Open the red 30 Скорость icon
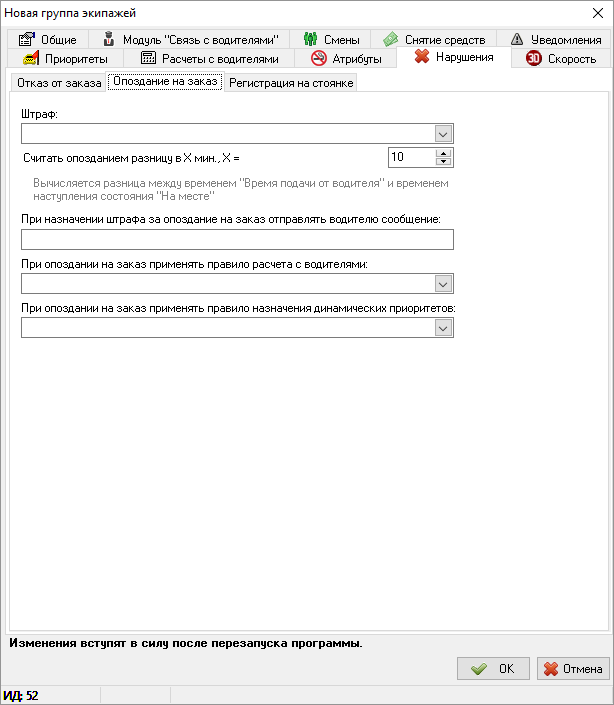The height and width of the screenshot is (705, 614). tap(534, 58)
